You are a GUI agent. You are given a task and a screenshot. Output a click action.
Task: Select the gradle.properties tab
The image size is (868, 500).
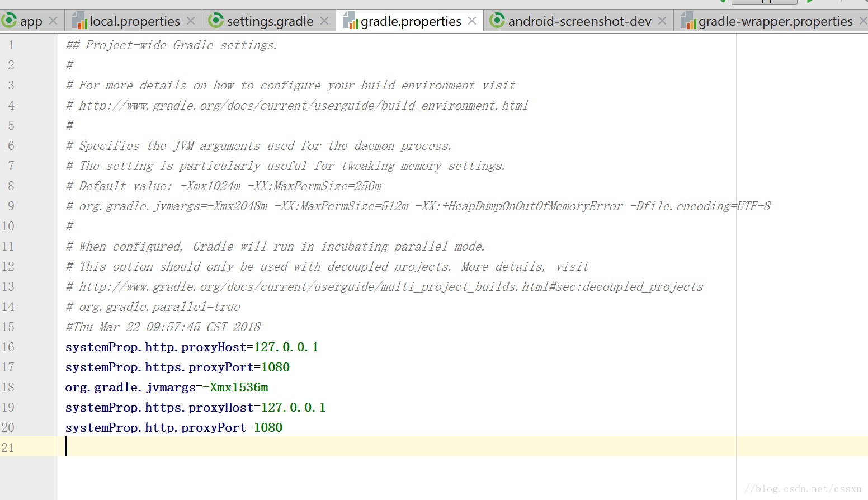click(x=411, y=21)
